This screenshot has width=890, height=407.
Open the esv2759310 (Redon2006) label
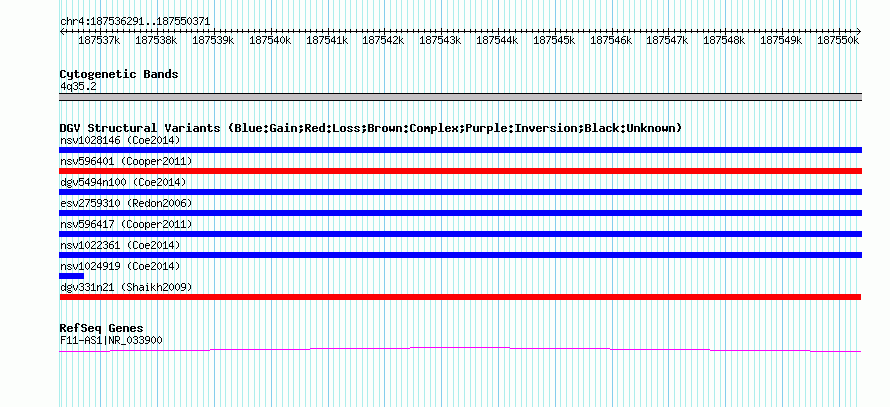pyautogui.click(x=126, y=203)
